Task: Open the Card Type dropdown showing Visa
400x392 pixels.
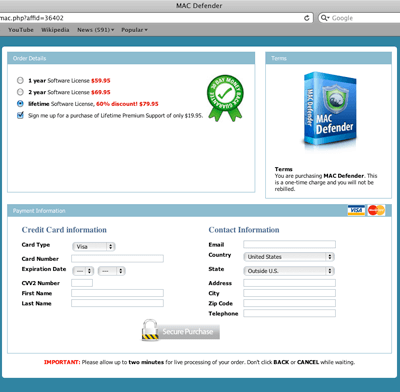Action: pos(94,247)
